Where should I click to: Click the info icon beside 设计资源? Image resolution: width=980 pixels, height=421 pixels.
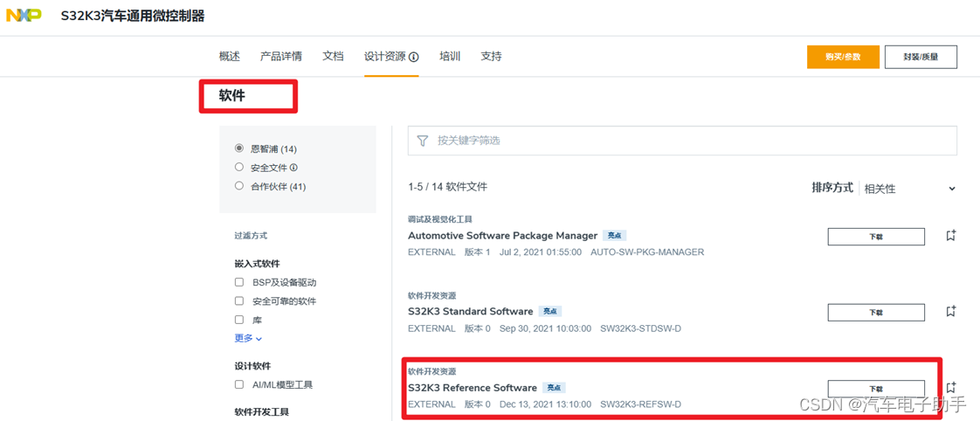[414, 57]
